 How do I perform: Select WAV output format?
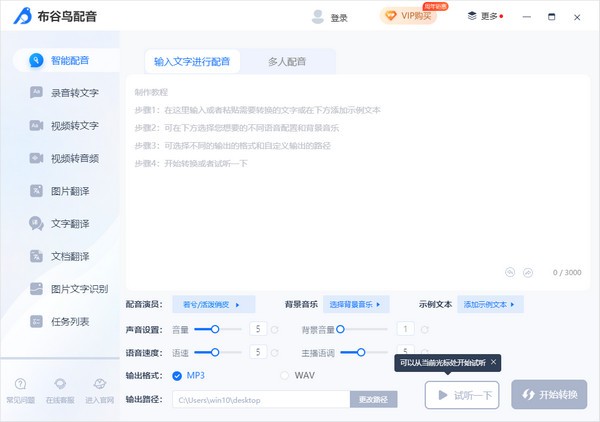pyautogui.click(x=285, y=375)
